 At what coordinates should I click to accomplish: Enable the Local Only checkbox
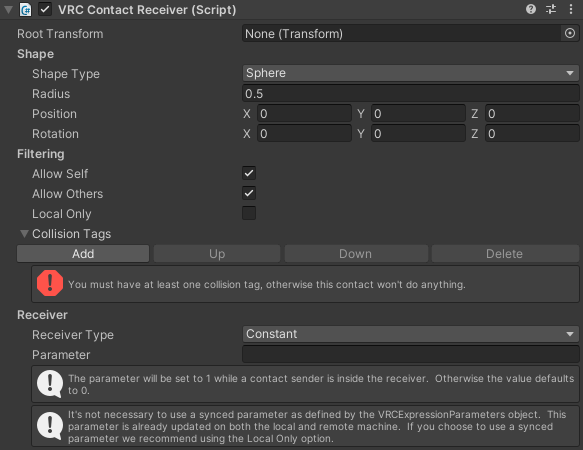click(249, 213)
